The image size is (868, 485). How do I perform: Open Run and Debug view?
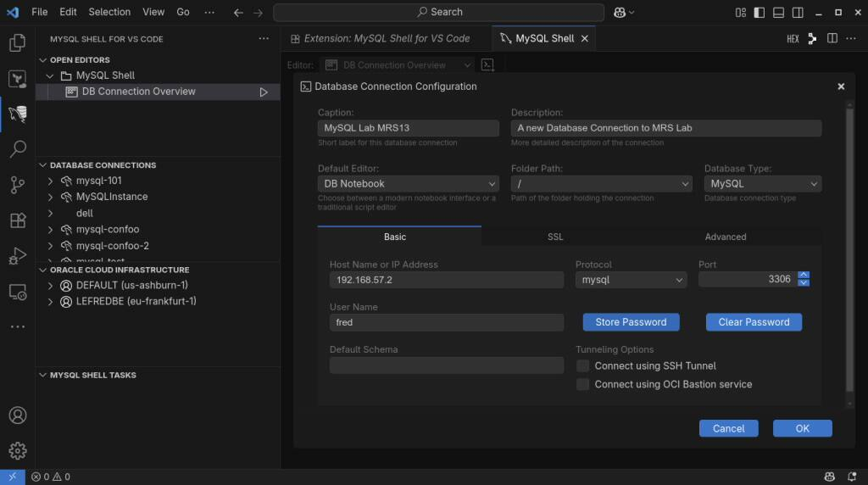[x=17, y=256]
